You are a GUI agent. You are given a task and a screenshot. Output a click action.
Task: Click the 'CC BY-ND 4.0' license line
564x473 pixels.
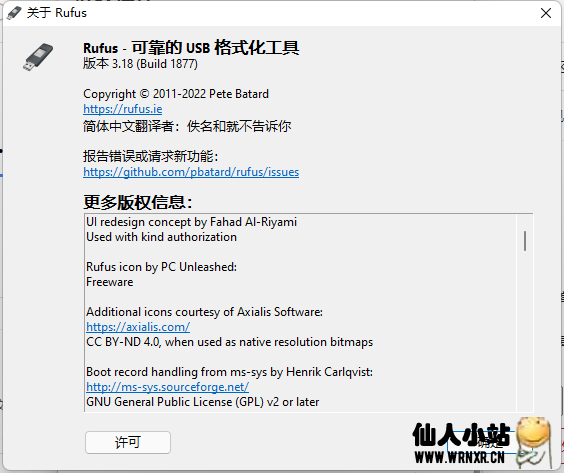[x=229, y=342]
